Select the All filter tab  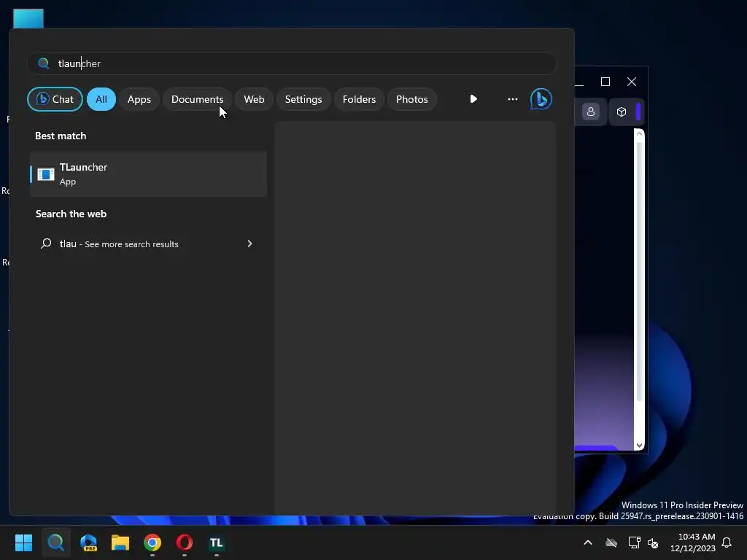coord(101,99)
